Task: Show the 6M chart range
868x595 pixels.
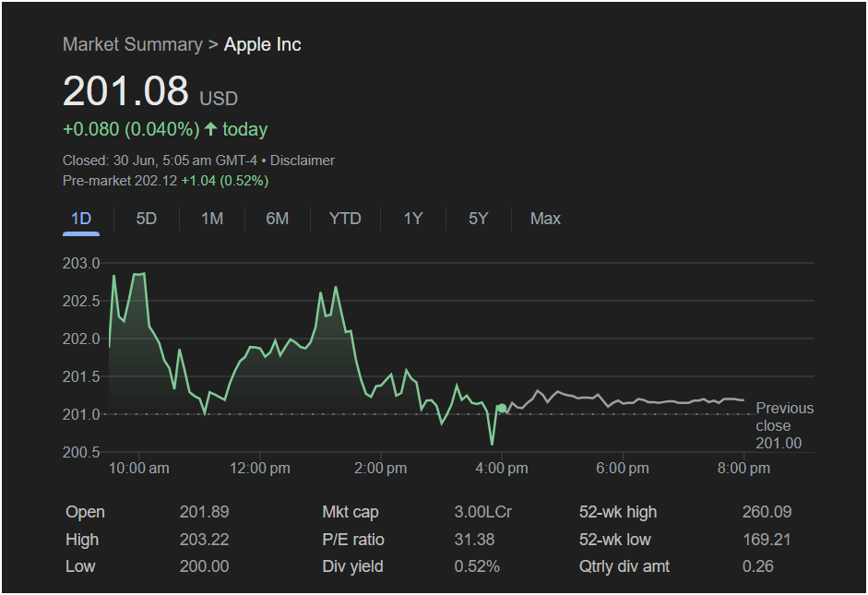Action: click(278, 219)
